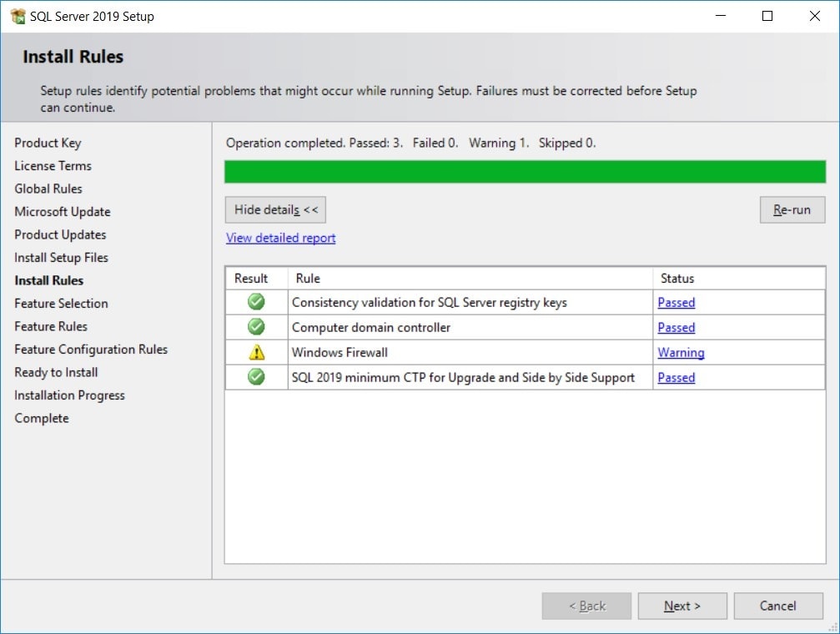Open Passed status for SQL 2019 minimum CTP
The height and width of the screenshot is (634, 840).
676,377
